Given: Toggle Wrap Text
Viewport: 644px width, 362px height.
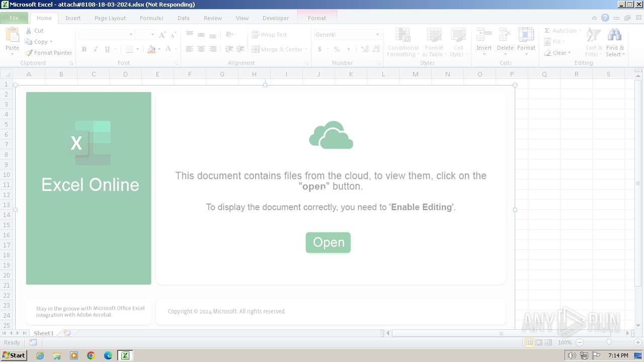Looking at the screenshot, I should click(x=269, y=35).
